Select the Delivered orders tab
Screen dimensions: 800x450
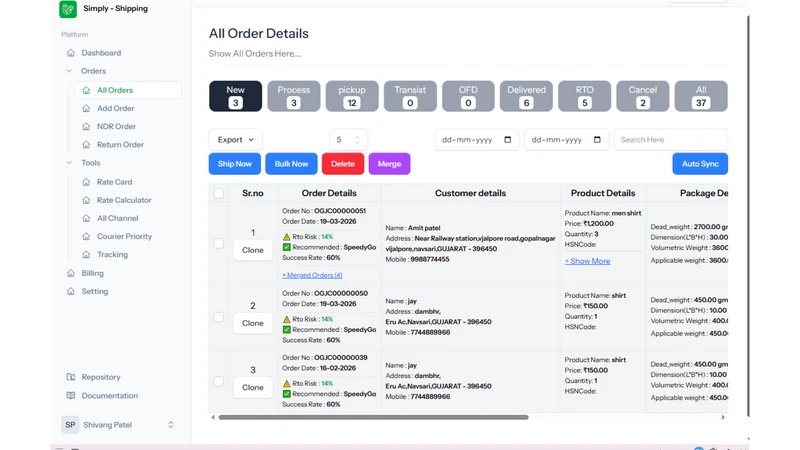coord(526,96)
